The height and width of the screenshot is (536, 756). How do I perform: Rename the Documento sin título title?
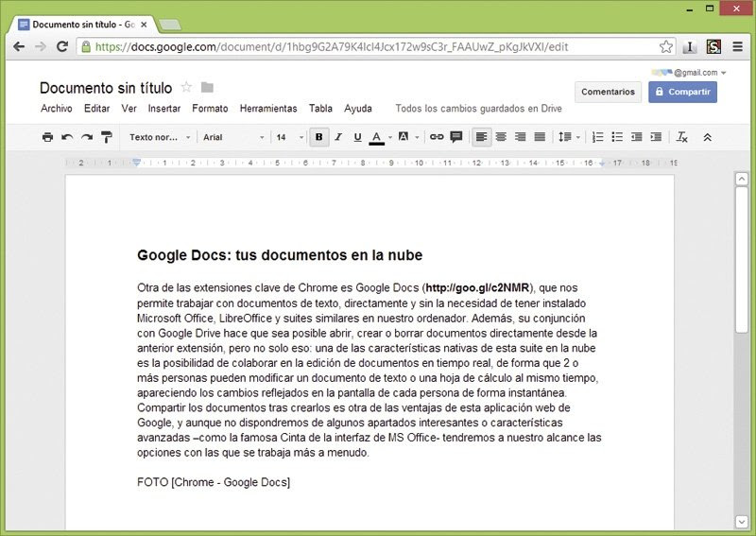pos(106,88)
